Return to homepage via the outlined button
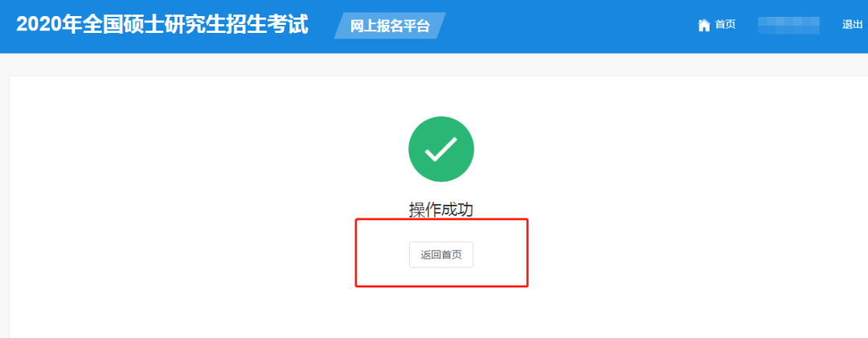Screen dimensions: 868x338 click(x=441, y=255)
